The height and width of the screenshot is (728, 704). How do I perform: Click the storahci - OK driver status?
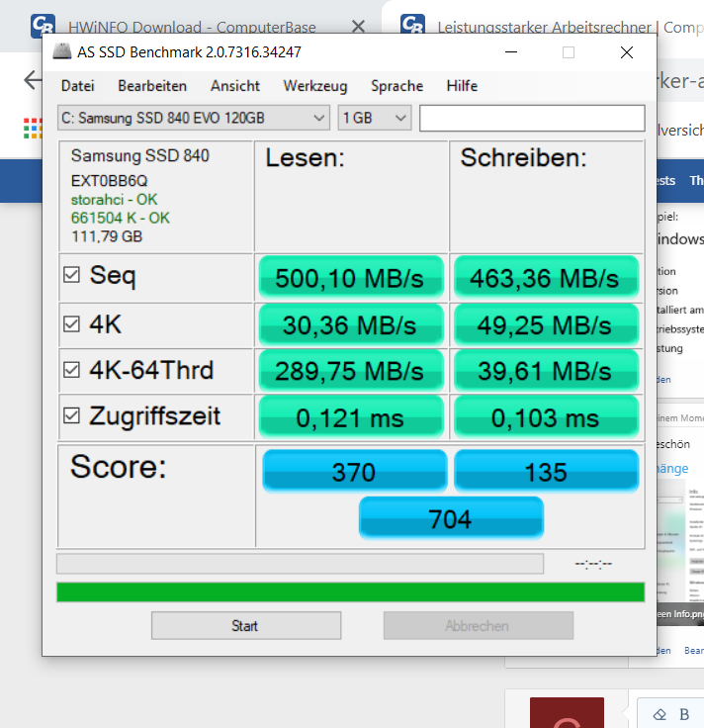pyautogui.click(x=114, y=200)
